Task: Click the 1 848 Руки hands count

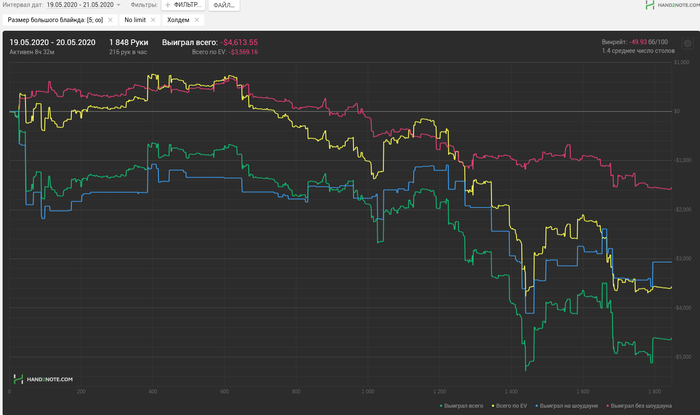Action: [129, 42]
